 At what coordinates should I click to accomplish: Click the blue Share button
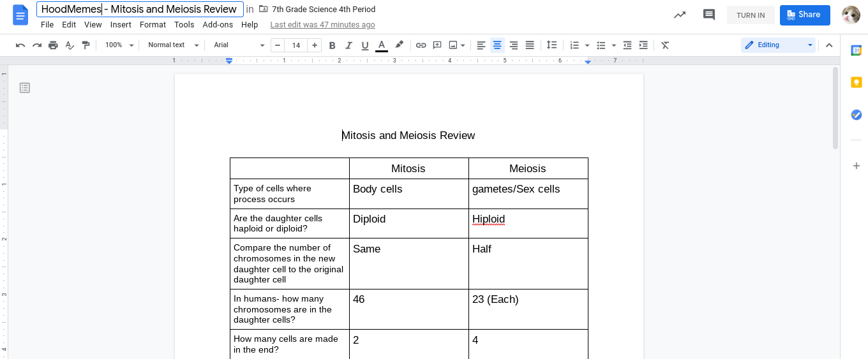(x=805, y=15)
